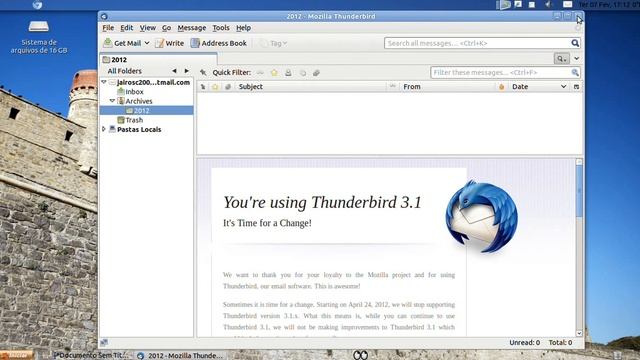Toggle the Quick Filter pin icon
This screenshot has width=640, height=360.
pyautogui.click(x=203, y=73)
